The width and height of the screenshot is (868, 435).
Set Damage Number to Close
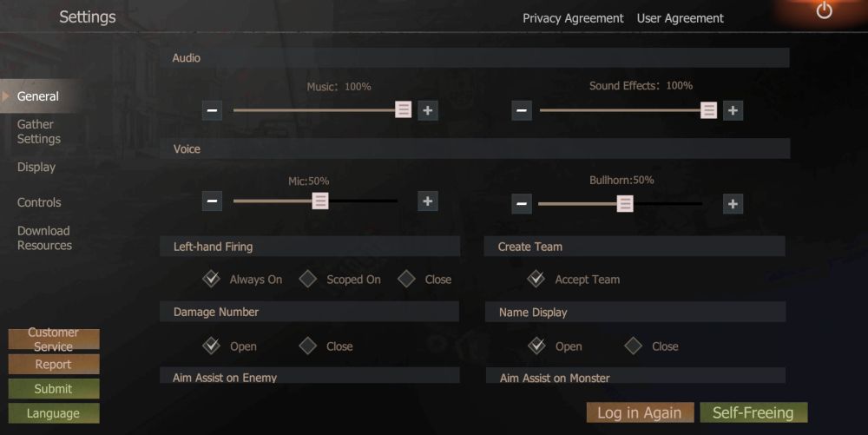click(308, 346)
